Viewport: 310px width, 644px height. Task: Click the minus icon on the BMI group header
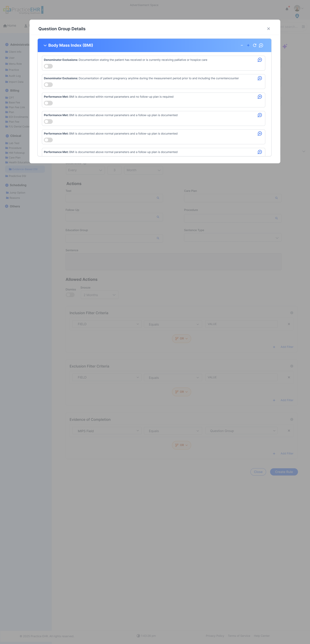click(242, 45)
